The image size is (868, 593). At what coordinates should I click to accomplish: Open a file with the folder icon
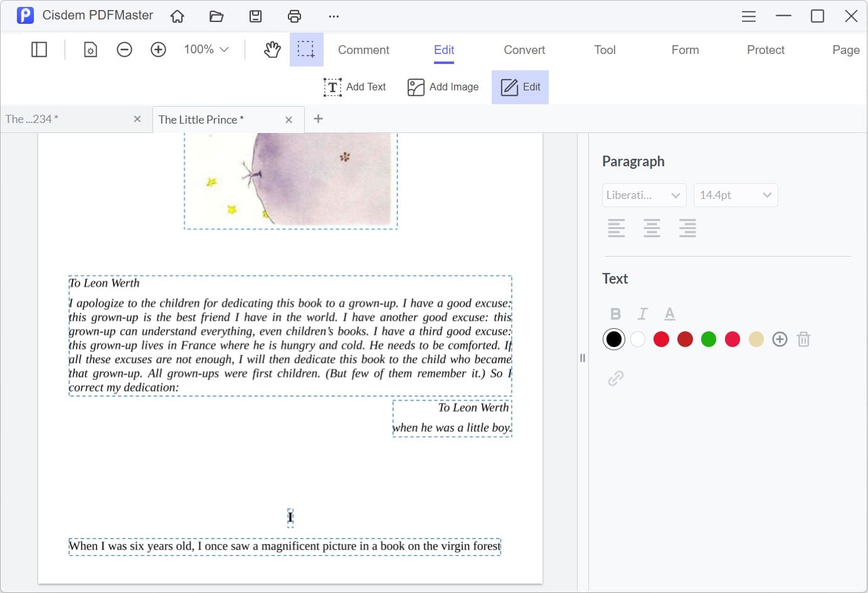(x=216, y=16)
